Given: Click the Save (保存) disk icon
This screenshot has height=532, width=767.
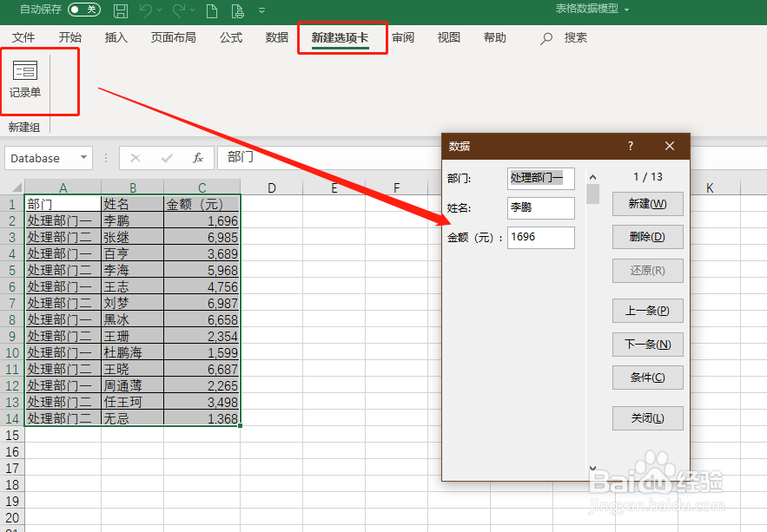Looking at the screenshot, I should click(x=121, y=11).
